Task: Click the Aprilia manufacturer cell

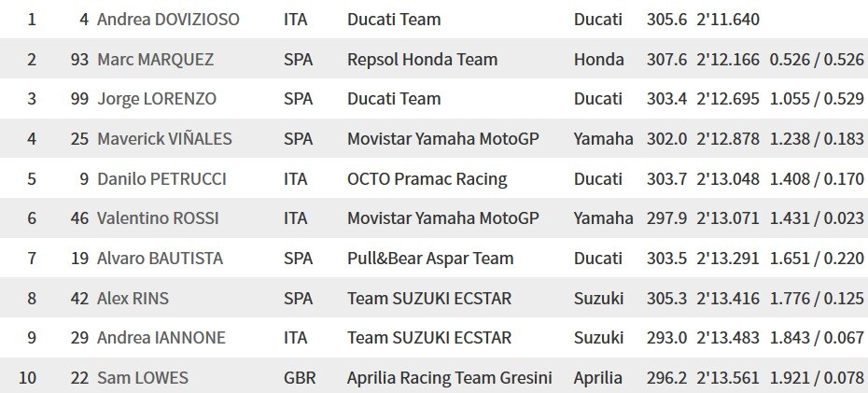Action: point(598,378)
